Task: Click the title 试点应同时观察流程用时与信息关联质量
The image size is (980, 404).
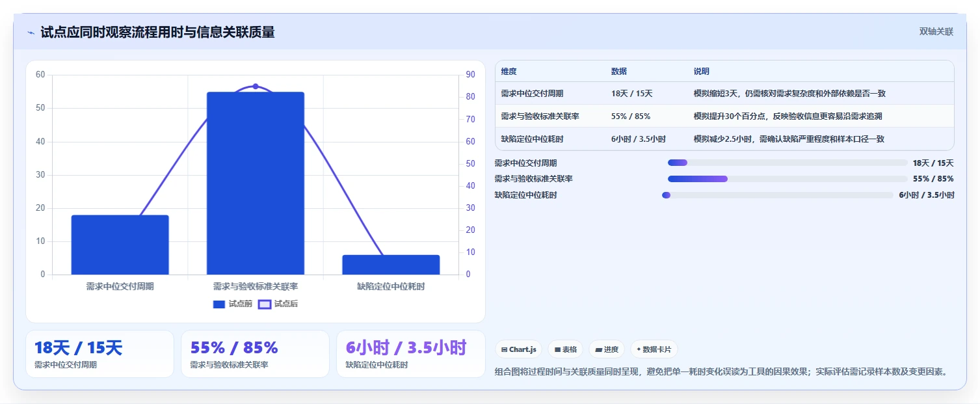Action: [157, 33]
